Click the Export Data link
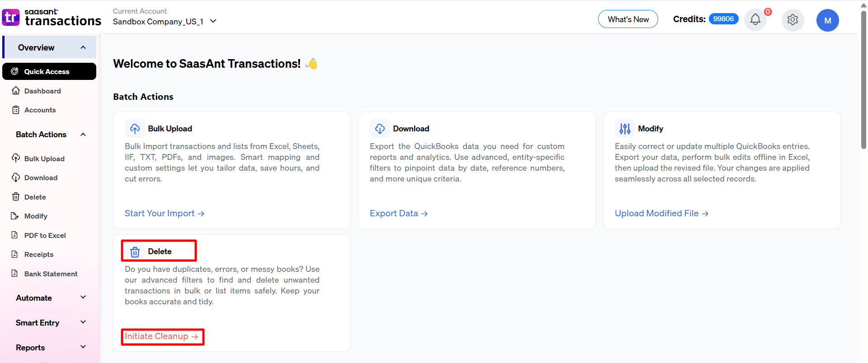The width and height of the screenshot is (868, 363). (399, 214)
